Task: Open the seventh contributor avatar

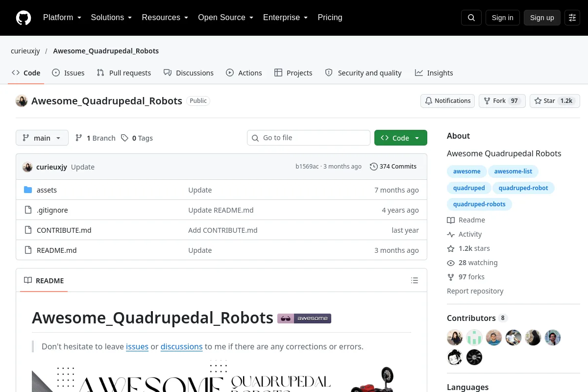Action: click(455, 357)
